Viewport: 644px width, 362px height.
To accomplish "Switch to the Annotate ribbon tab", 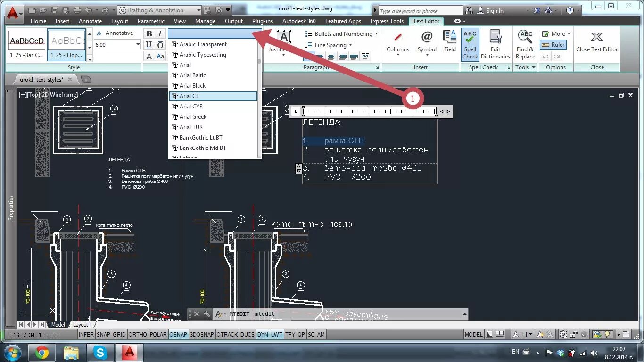I will point(90,21).
